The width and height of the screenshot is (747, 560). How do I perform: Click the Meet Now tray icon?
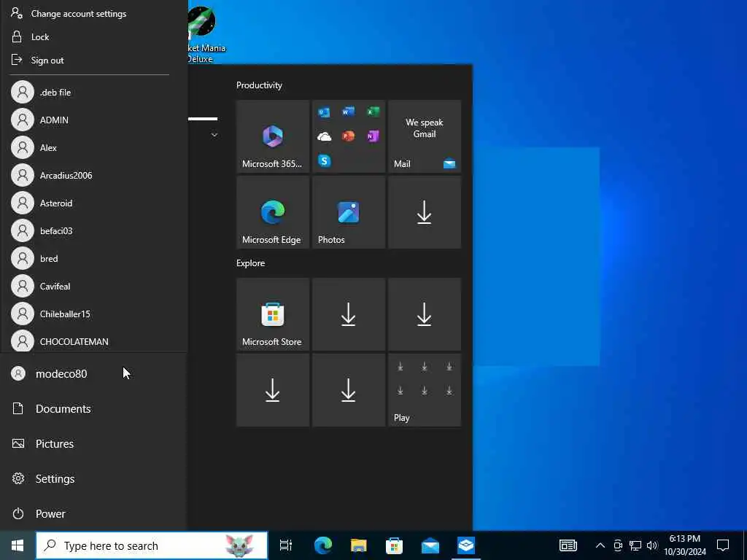[x=618, y=545]
